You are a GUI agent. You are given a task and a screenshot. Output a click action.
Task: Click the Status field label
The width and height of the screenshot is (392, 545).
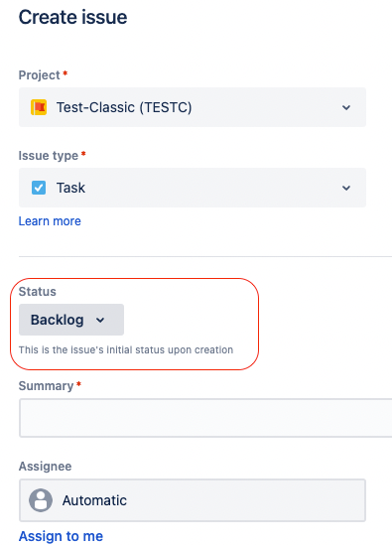(37, 291)
